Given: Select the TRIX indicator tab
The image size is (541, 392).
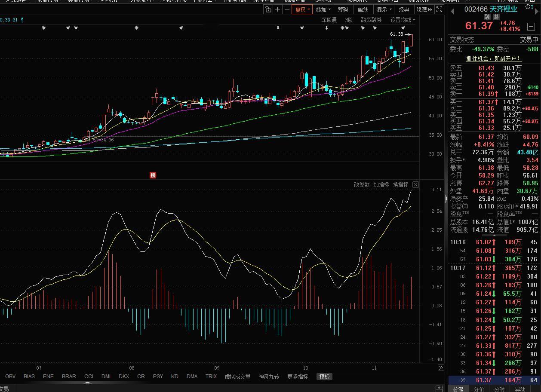Looking at the screenshot, I should tap(211, 377).
